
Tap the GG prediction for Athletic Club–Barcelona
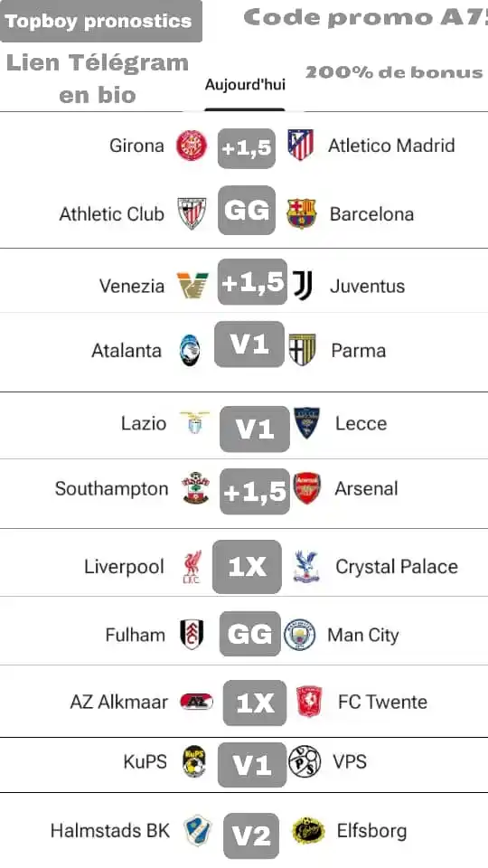coord(247,211)
